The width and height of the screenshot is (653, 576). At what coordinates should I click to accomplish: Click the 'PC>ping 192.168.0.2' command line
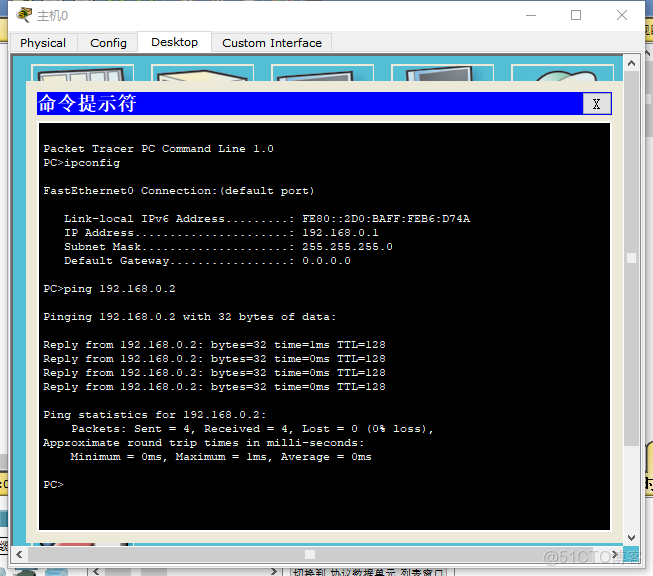(x=110, y=289)
